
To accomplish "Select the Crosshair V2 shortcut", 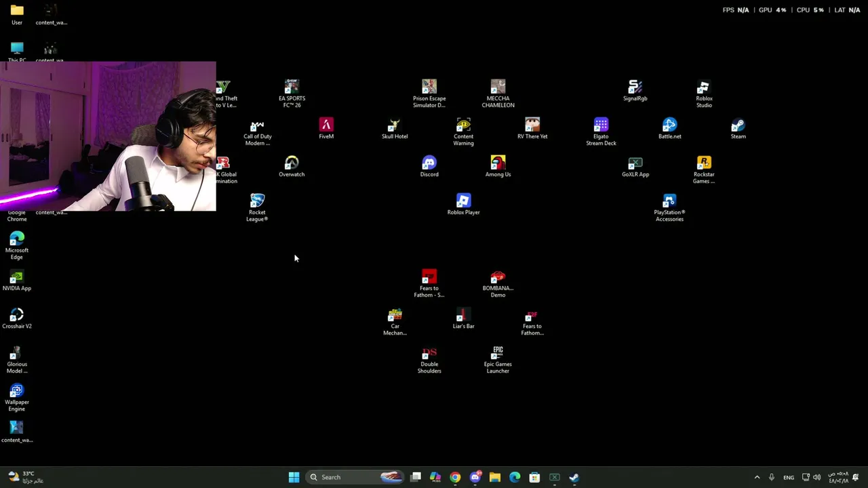I will tap(17, 318).
